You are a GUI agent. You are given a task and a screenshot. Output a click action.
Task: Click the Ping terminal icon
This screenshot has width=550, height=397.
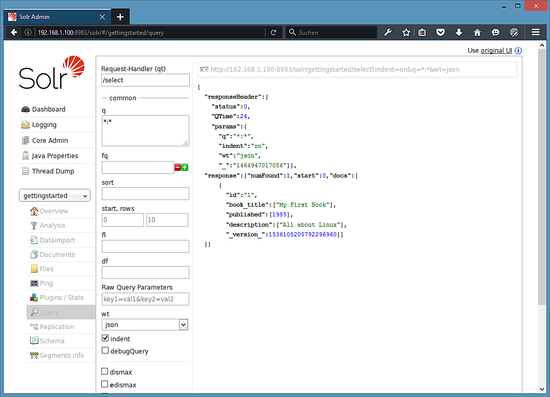tap(34, 283)
